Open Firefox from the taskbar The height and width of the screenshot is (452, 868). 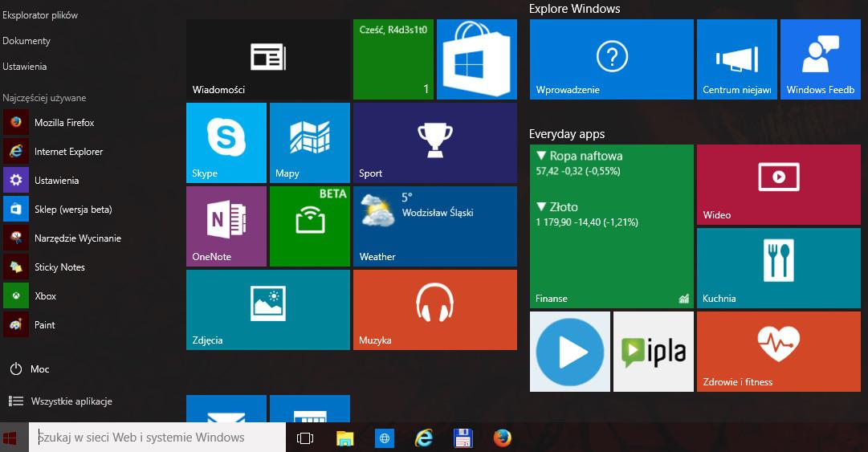pyautogui.click(x=503, y=438)
